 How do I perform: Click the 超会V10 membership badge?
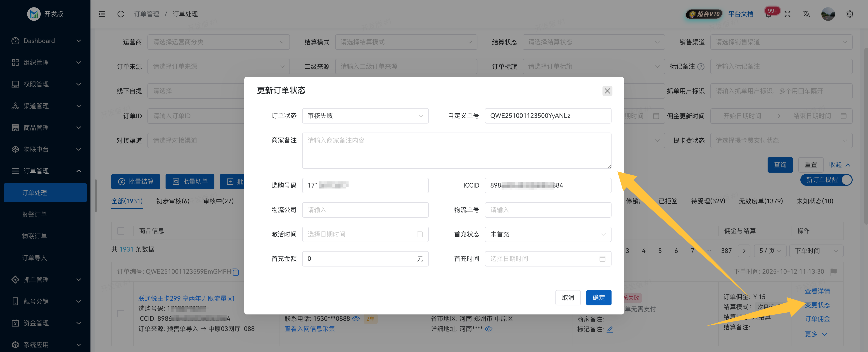click(704, 14)
